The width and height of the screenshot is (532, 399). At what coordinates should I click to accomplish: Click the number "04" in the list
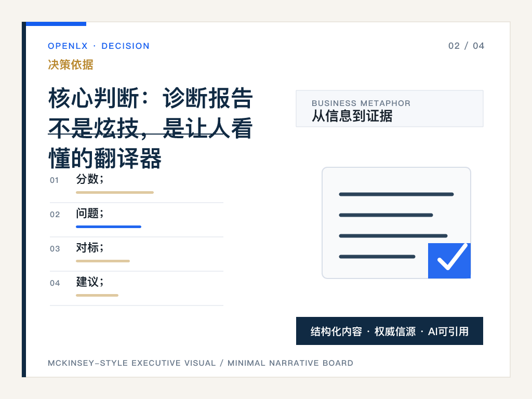tap(55, 283)
